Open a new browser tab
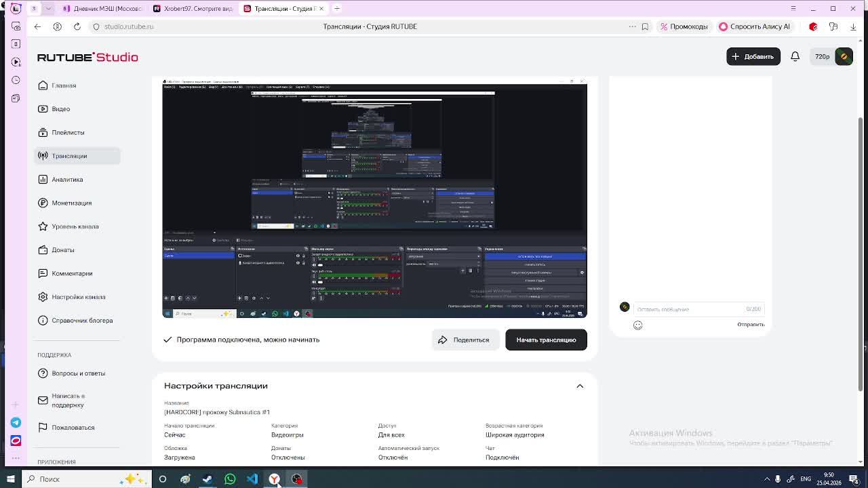This screenshot has width=868, height=488. 337,9
